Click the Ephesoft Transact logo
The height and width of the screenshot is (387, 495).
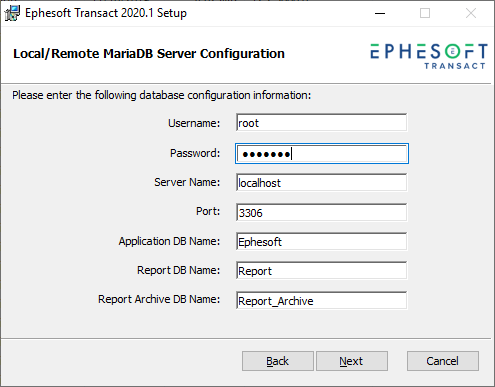coord(429,56)
